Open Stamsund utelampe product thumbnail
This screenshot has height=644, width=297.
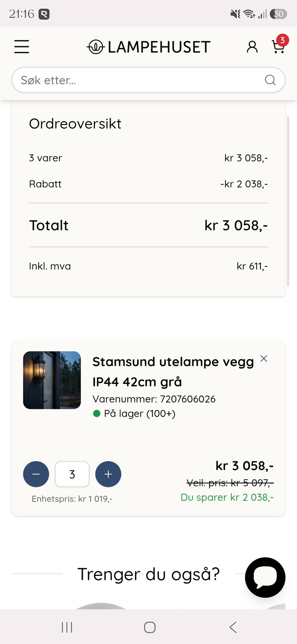(x=52, y=380)
